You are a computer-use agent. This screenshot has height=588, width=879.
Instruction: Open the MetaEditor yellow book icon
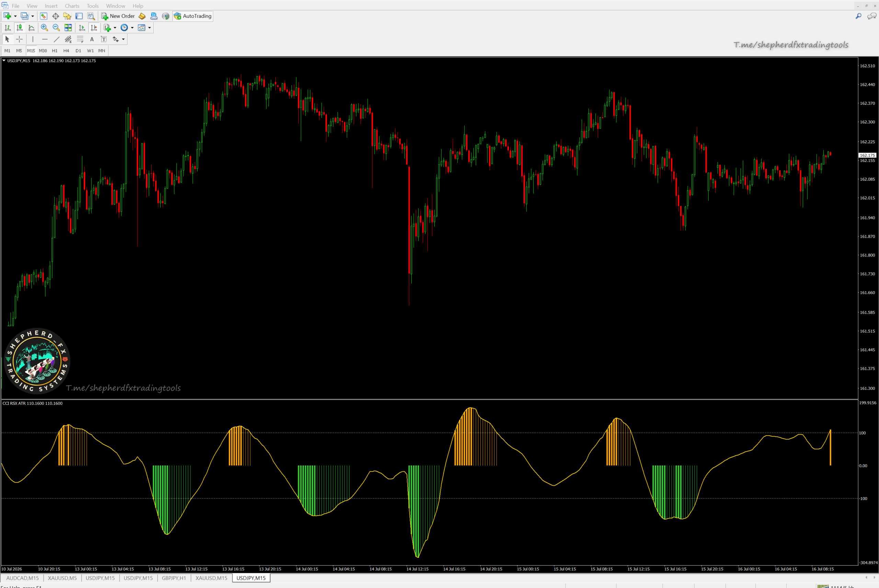[x=142, y=16]
